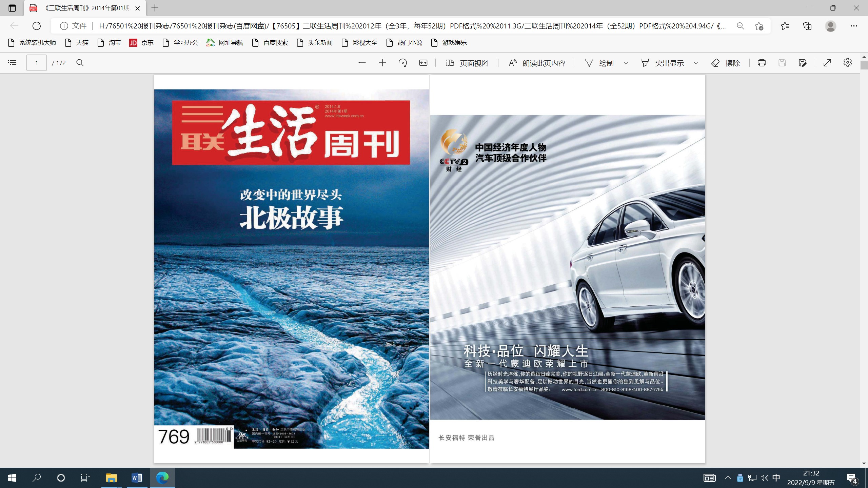Add this page to favorites
This screenshot has width=868, height=488.
click(759, 26)
